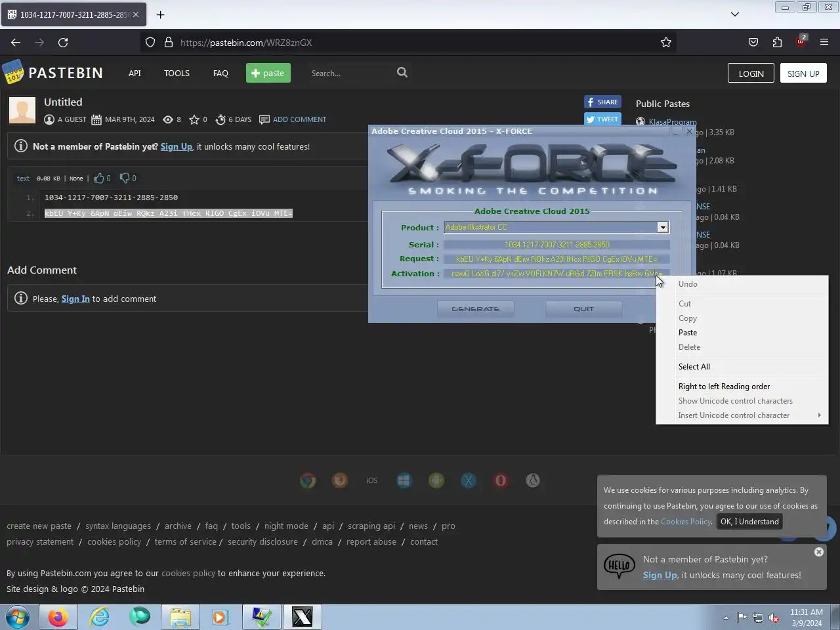Click the Activation field in X-FORCE

[x=556, y=274]
